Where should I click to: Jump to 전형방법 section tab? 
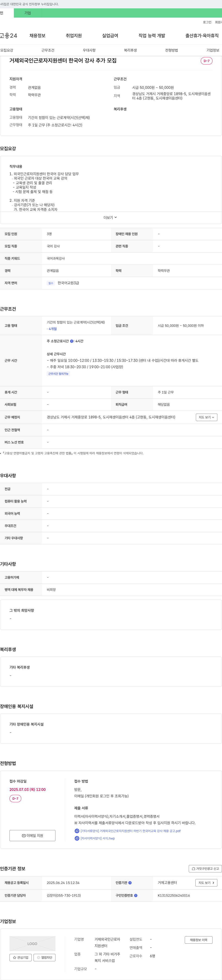click(171, 50)
